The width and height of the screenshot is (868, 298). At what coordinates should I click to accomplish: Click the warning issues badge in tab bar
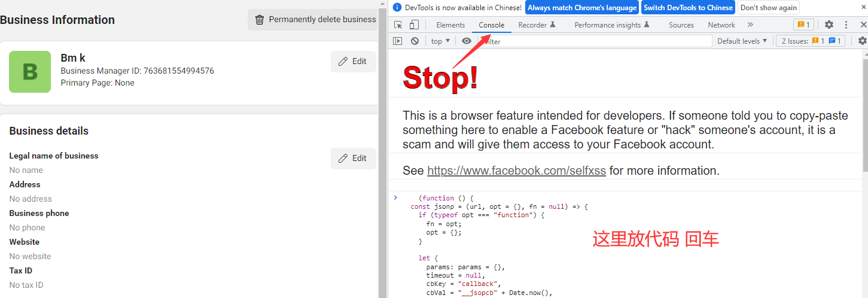[x=803, y=25]
